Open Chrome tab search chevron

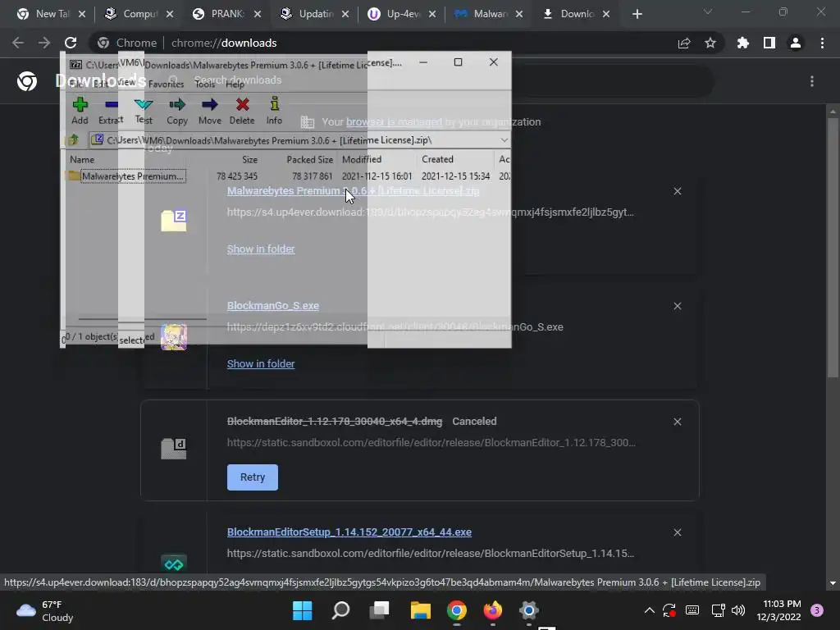pos(708,11)
